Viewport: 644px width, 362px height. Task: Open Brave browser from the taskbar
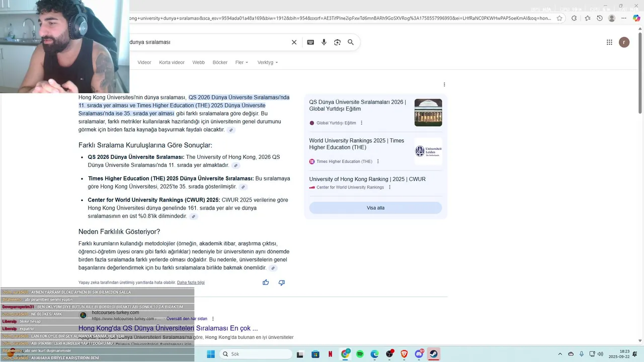(404, 354)
